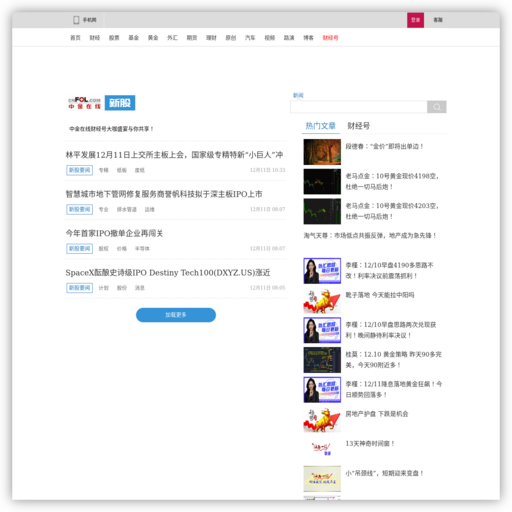Open 段德春:"金价"即将出单边 article

(x=384, y=146)
